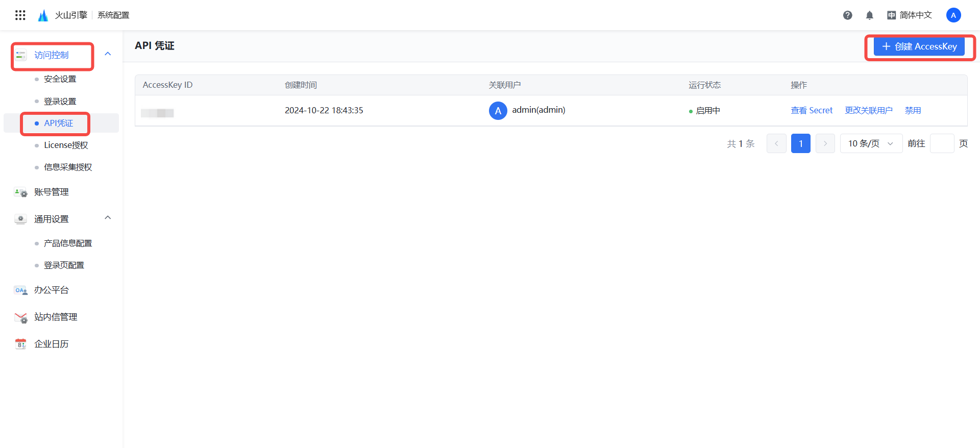Collapse the 访问控制 menu chevron
This screenshot has height=448, width=980.
click(x=108, y=54)
